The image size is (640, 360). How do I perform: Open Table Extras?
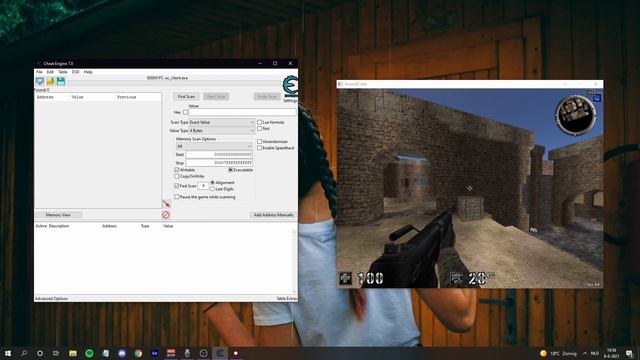[x=287, y=299]
